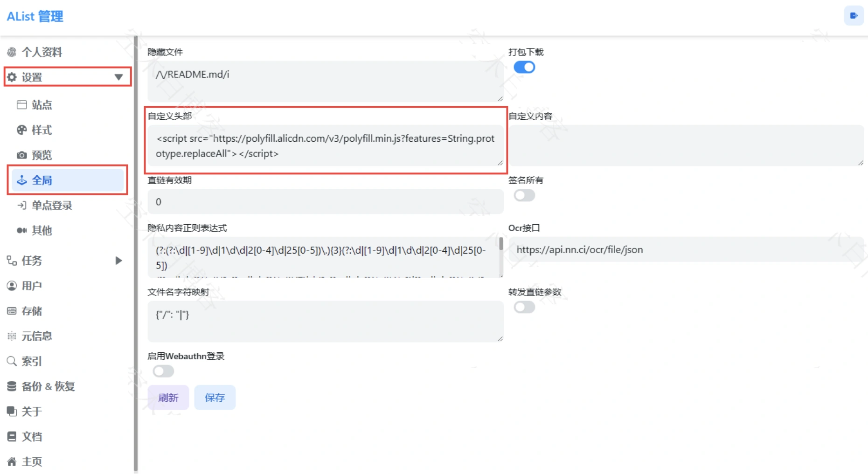The image size is (868, 474).
Task: Disable the 打包下载 toggle
Action: click(524, 68)
